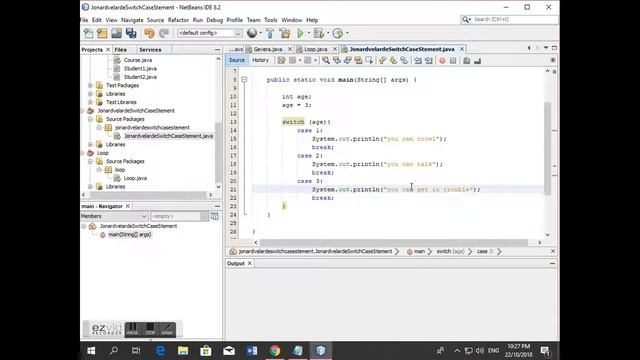Click Shift Line Left icon
This screenshot has height=360, width=640.
418,60
